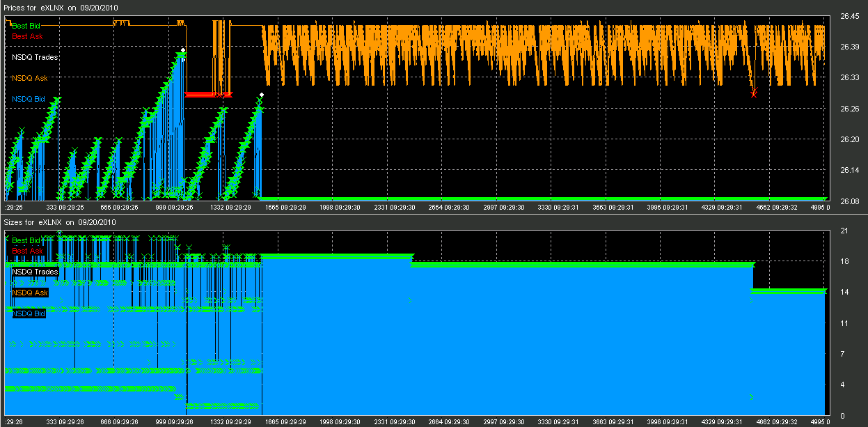Image resolution: width=868 pixels, height=427 pixels.
Task: Click the 21 size axis label
Action: (x=844, y=231)
